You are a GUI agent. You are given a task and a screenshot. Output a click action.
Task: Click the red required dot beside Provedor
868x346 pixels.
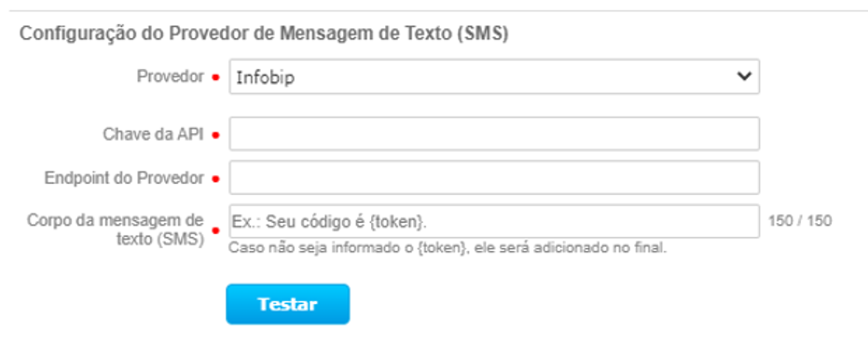[216, 78]
